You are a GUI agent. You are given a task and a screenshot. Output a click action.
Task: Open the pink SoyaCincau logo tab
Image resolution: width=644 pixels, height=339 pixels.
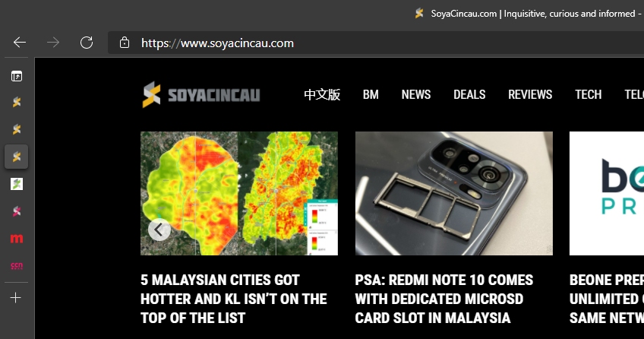17,211
